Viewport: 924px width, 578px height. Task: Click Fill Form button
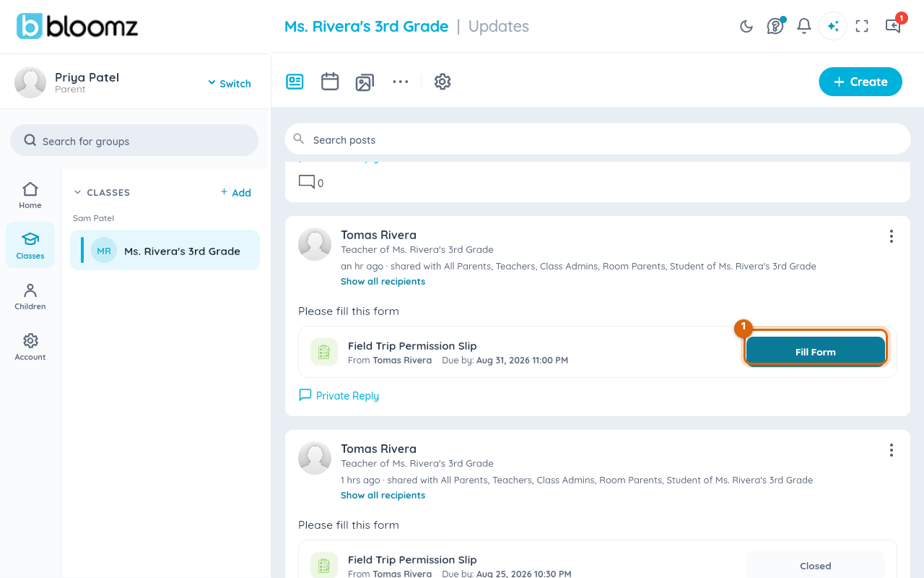click(x=816, y=352)
